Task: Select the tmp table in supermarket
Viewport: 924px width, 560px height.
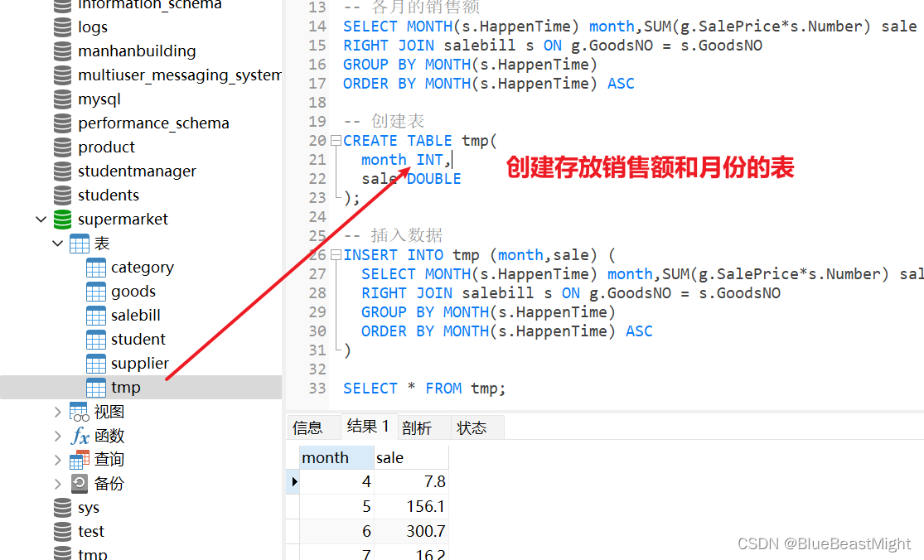Action: [x=141, y=388]
